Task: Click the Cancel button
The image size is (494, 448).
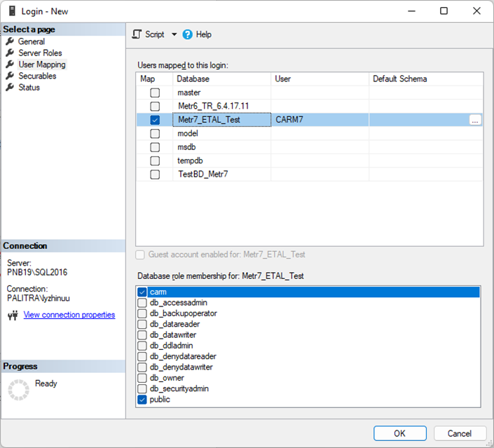Action: (460, 433)
